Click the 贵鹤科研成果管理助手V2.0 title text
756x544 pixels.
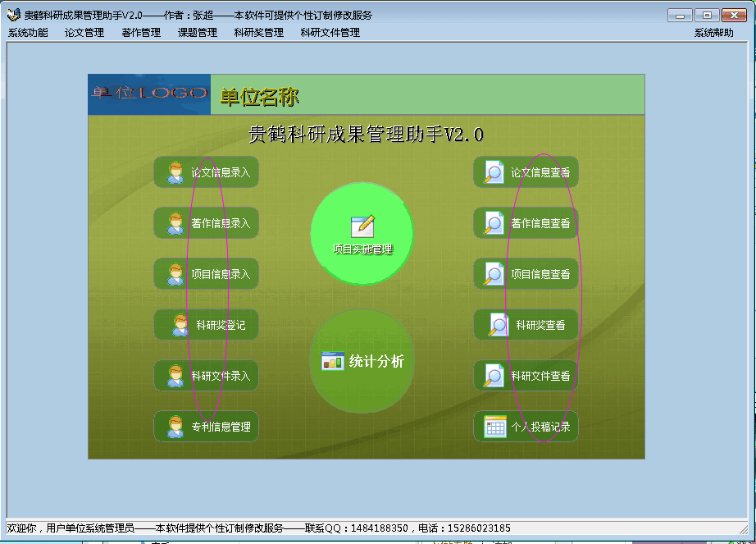click(366, 134)
